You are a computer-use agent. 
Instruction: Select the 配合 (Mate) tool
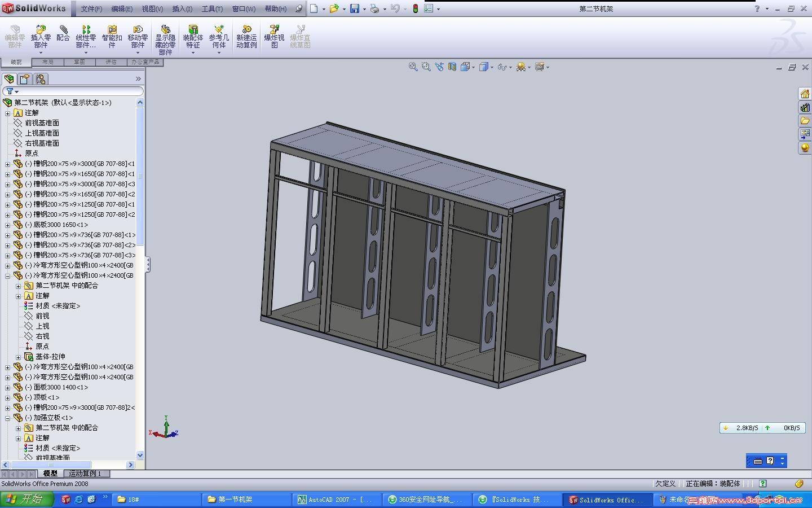click(x=63, y=33)
